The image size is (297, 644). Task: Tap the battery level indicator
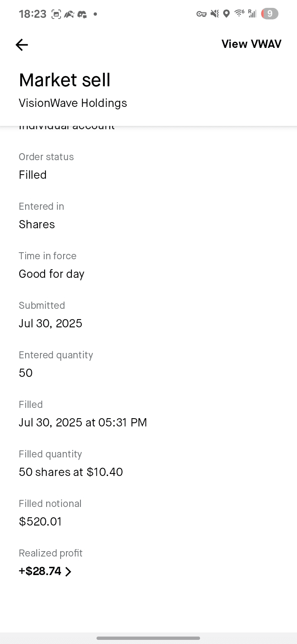[269, 14]
